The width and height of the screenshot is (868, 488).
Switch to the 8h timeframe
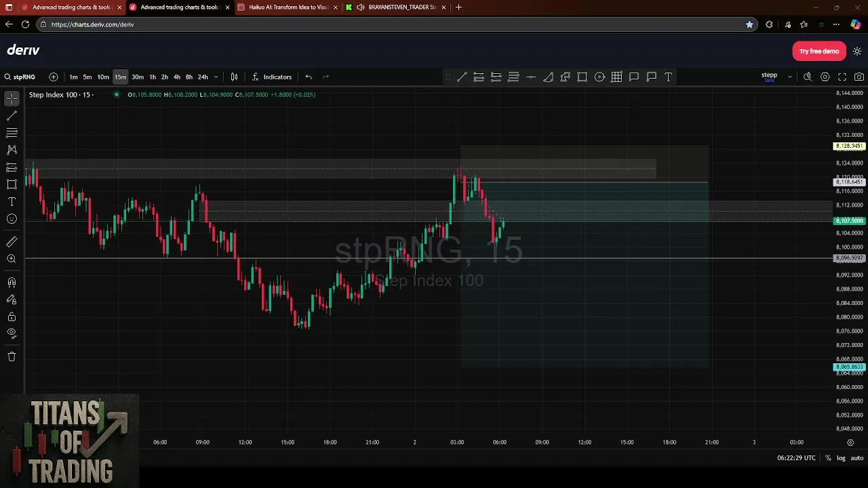pos(189,77)
